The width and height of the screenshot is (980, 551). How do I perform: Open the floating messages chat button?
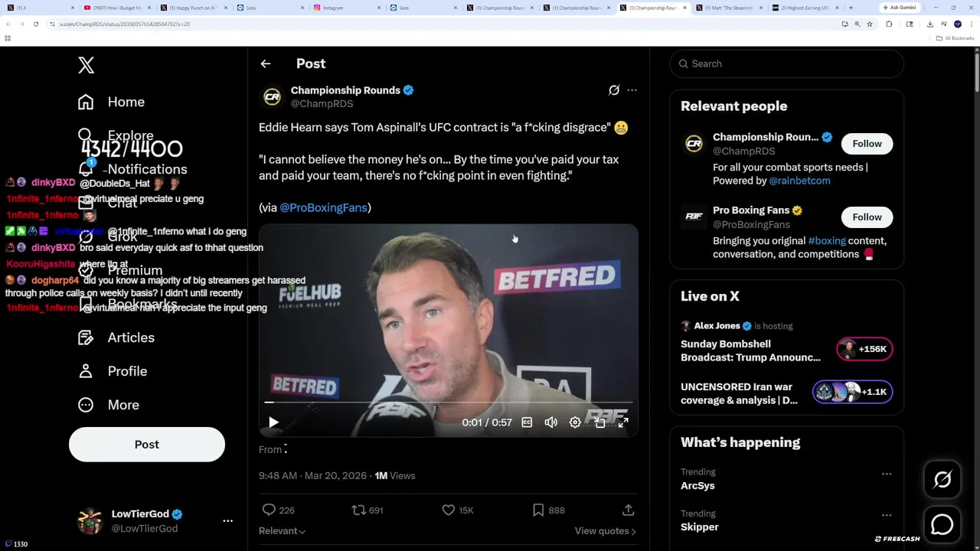(942, 524)
